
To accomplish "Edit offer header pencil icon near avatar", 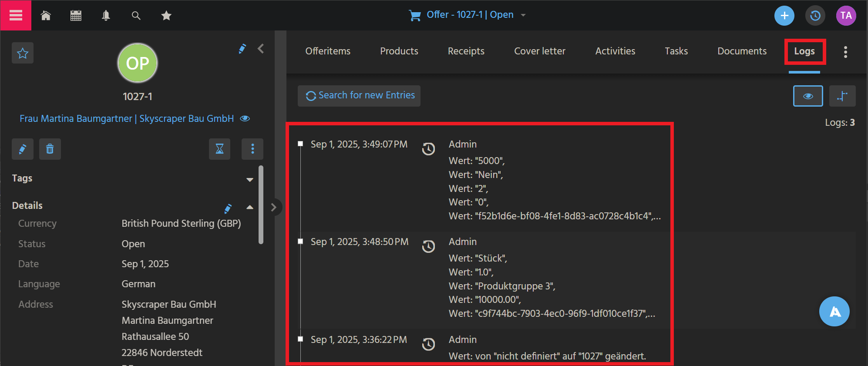I will pyautogui.click(x=242, y=49).
